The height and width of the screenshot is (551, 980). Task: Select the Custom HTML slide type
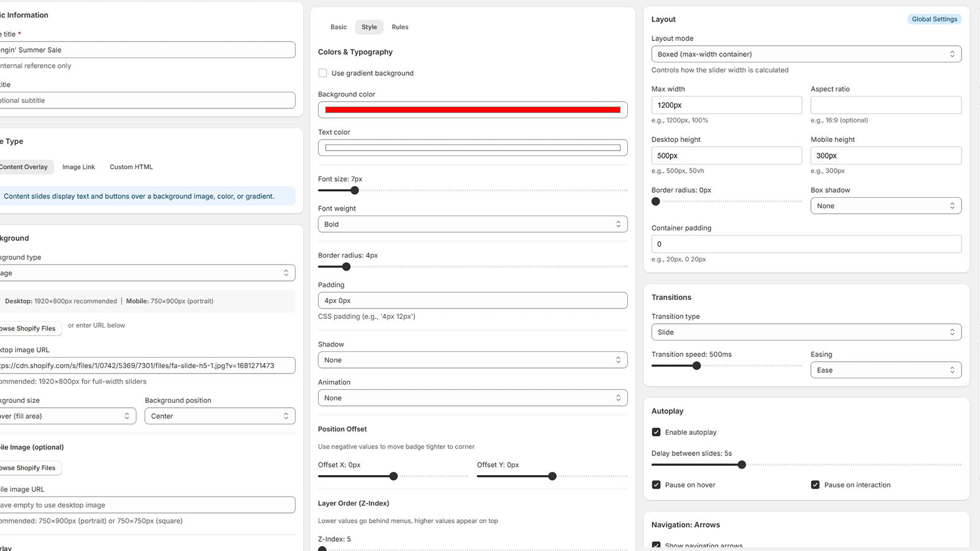130,167
